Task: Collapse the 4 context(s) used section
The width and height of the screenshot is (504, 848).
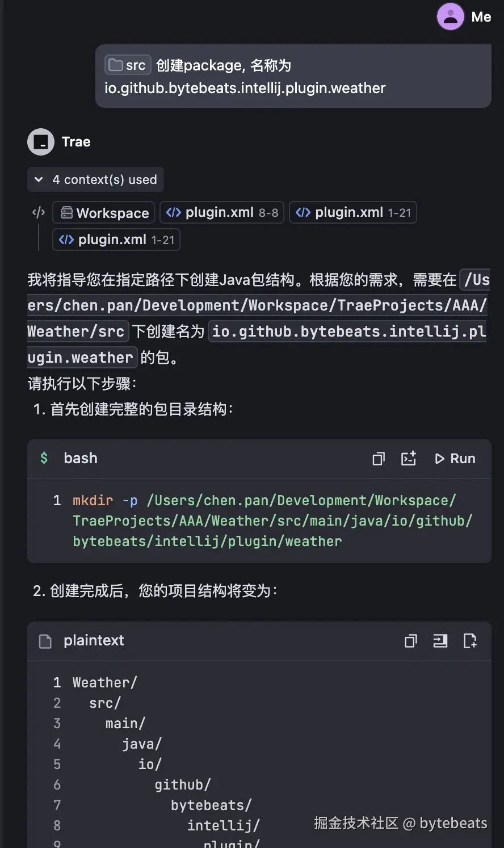Action: point(38,179)
